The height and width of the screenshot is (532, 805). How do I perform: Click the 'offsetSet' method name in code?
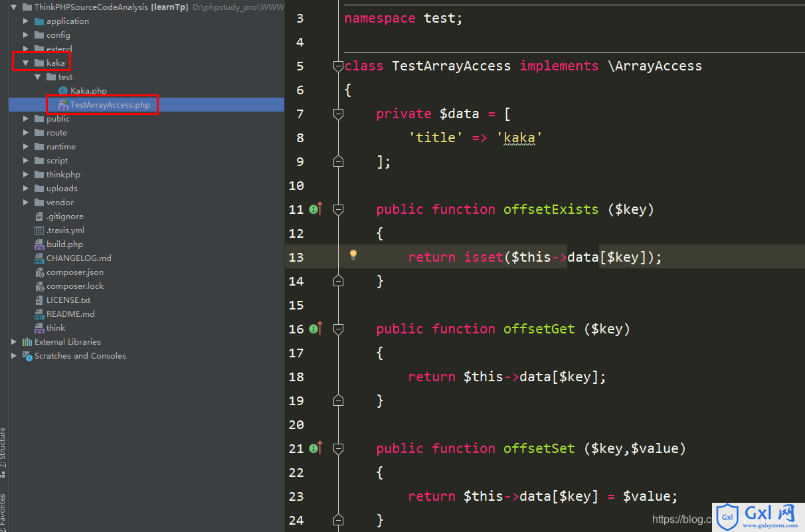[539, 448]
